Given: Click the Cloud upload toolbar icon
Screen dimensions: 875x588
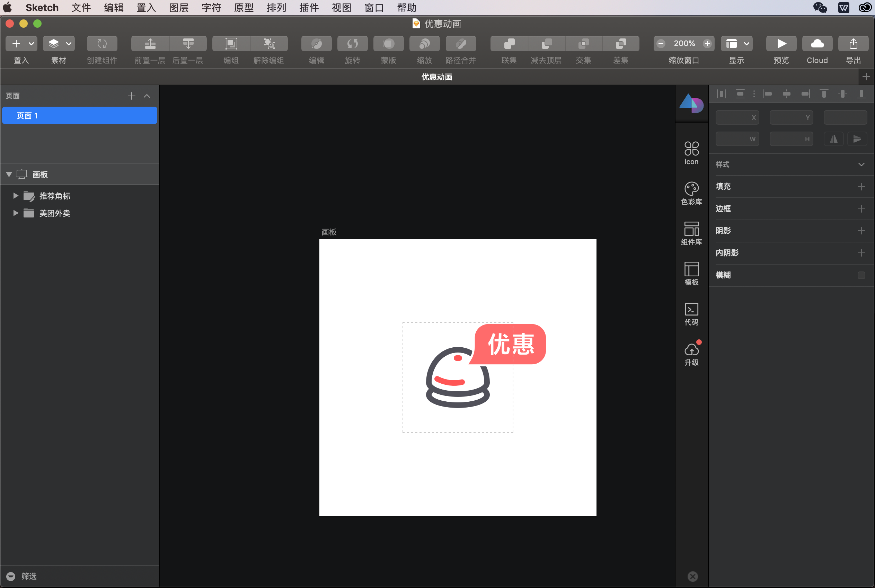Looking at the screenshot, I should [817, 44].
